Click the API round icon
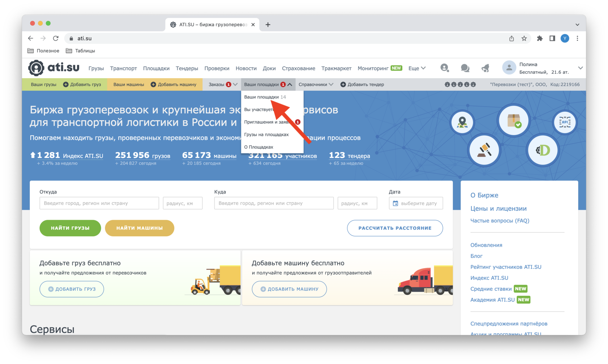The height and width of the screenshot is (364, 608). (565, 122)
